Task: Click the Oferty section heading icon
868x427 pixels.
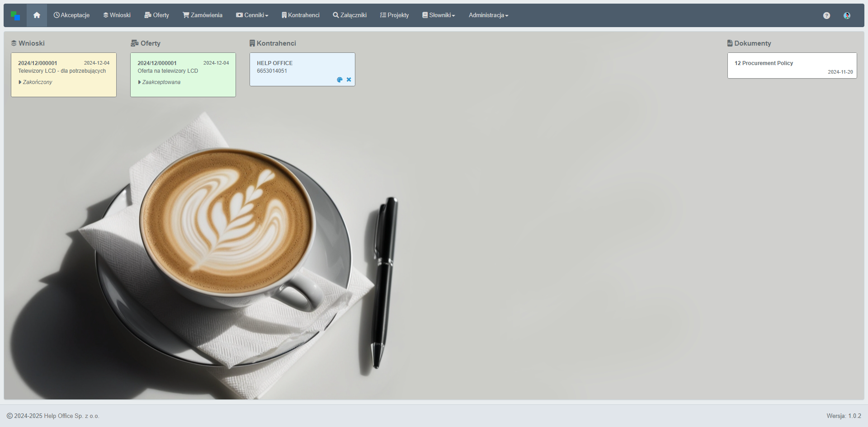Action: 134,43
